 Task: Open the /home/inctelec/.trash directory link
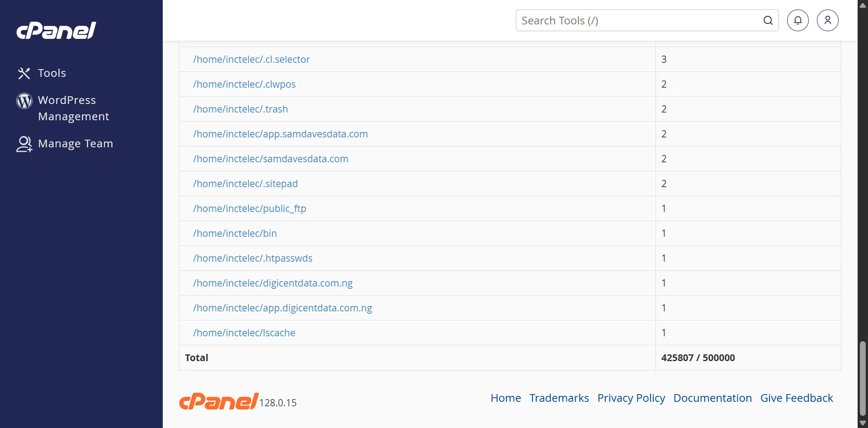click(241, 109)
